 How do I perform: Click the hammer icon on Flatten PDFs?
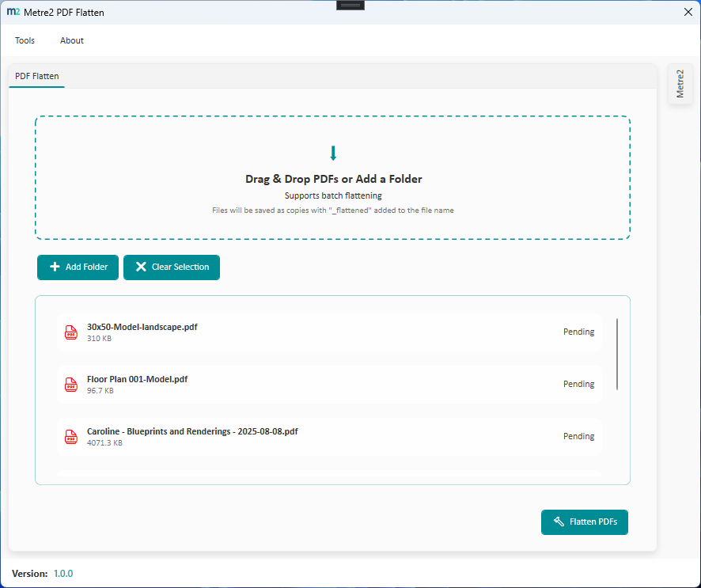[559, 522]
